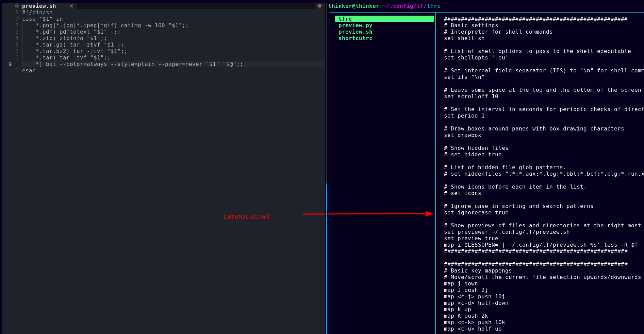
Task: Select the lfrc file in lf
Action: (x=384, y=19)
